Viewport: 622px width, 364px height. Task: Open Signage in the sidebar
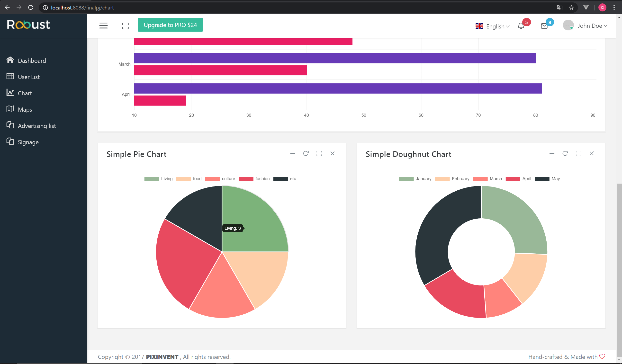tap(28, 142)
